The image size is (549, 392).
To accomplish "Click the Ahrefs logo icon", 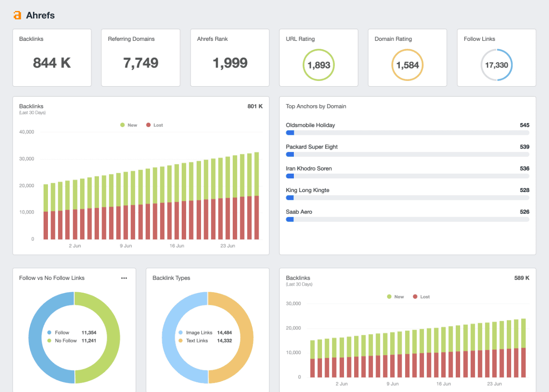I will 17,15.
